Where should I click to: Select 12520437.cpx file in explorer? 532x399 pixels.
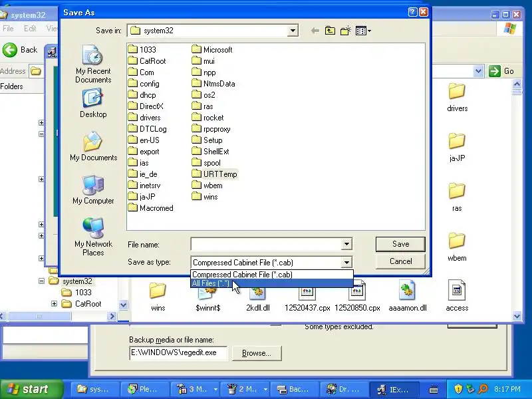coord(307,296)
